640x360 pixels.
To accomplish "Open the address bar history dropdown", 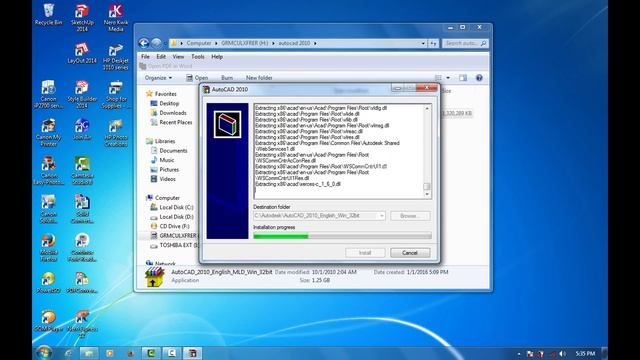I will pos(423,43).
